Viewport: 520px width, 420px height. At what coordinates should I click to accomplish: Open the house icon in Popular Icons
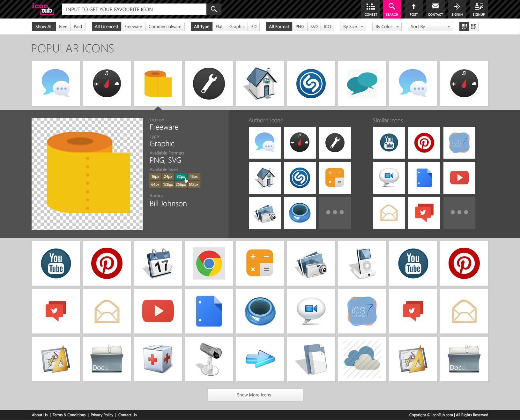tap(260, 84)
